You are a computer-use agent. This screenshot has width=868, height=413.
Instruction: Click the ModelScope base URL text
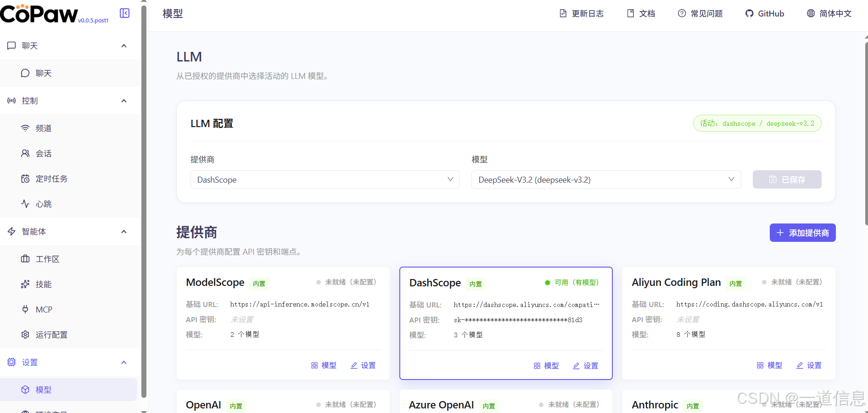(x=300, y=304)
